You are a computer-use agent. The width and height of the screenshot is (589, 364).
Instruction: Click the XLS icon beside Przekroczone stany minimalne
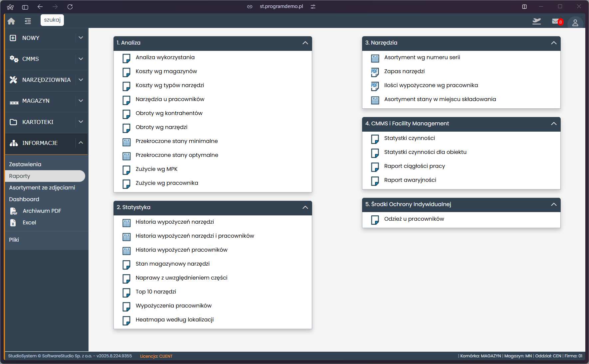(x=126, y=142)
